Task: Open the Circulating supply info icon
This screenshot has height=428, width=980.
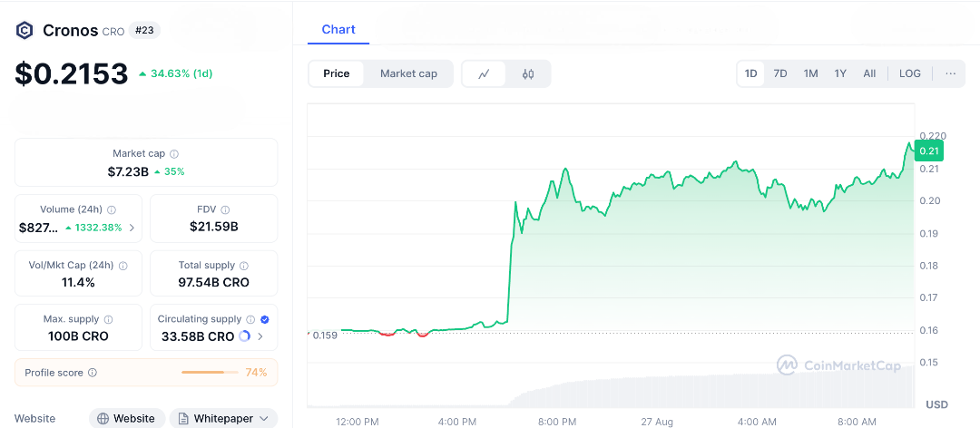Action: click(250, 319)
